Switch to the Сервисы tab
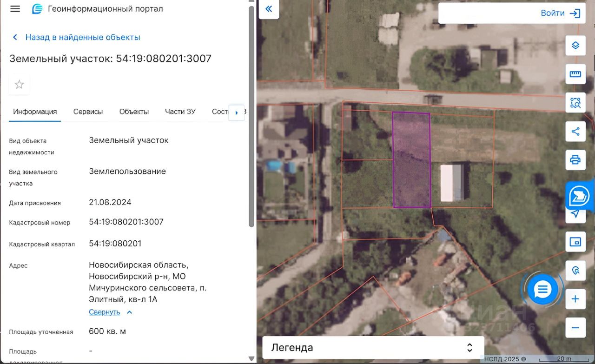 click(88, 112)
